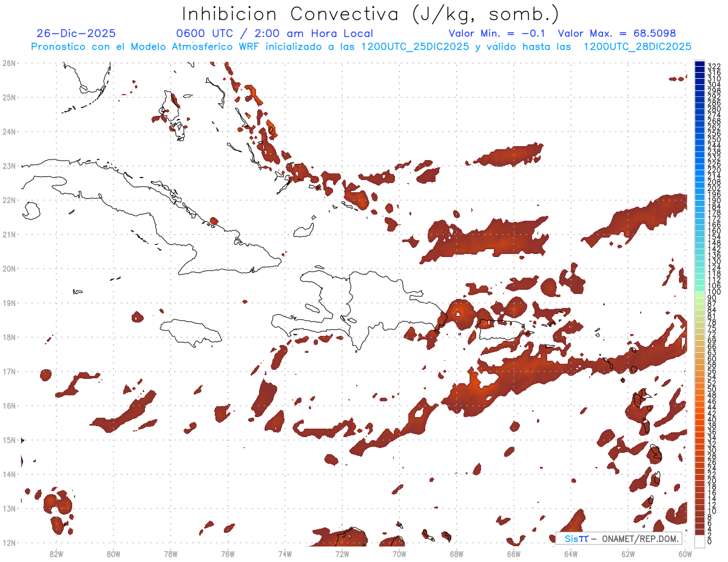Click the '80W' longitude label
Screen dimensions: 728x562
113,554
